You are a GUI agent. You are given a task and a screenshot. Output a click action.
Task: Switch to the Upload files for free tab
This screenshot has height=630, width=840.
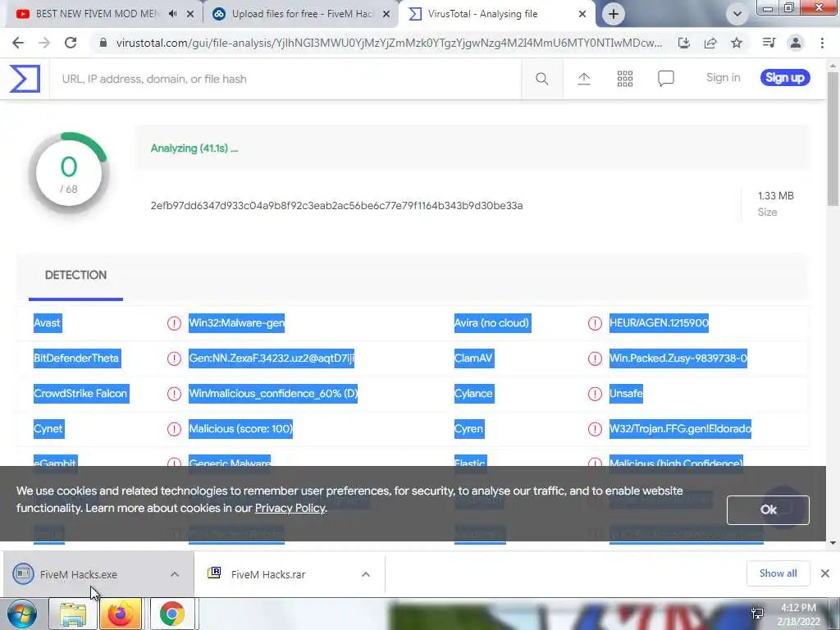(x=302, y=14)
